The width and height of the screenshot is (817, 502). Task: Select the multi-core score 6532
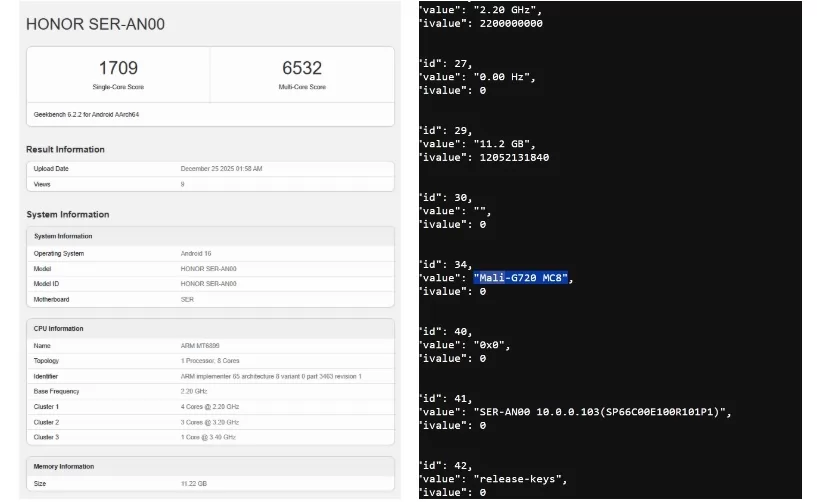pyautogui.click(x=302, y=68)
